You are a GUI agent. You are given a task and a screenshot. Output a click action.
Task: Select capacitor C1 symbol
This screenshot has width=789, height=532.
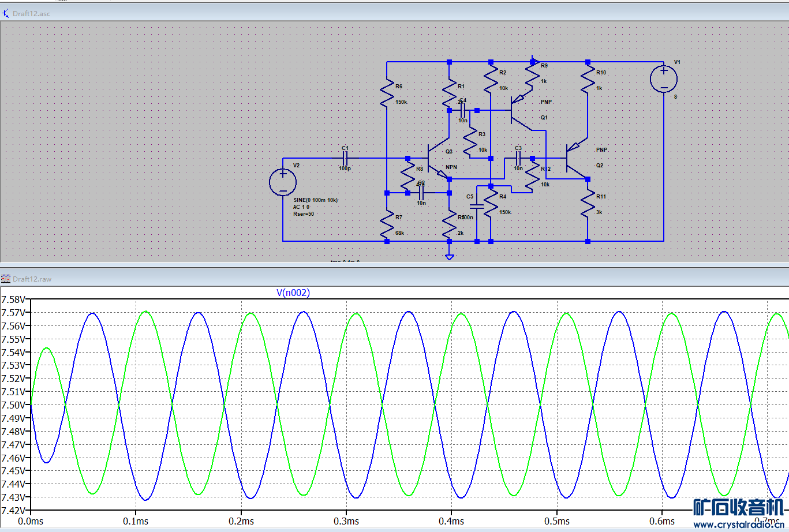point(345,158)
